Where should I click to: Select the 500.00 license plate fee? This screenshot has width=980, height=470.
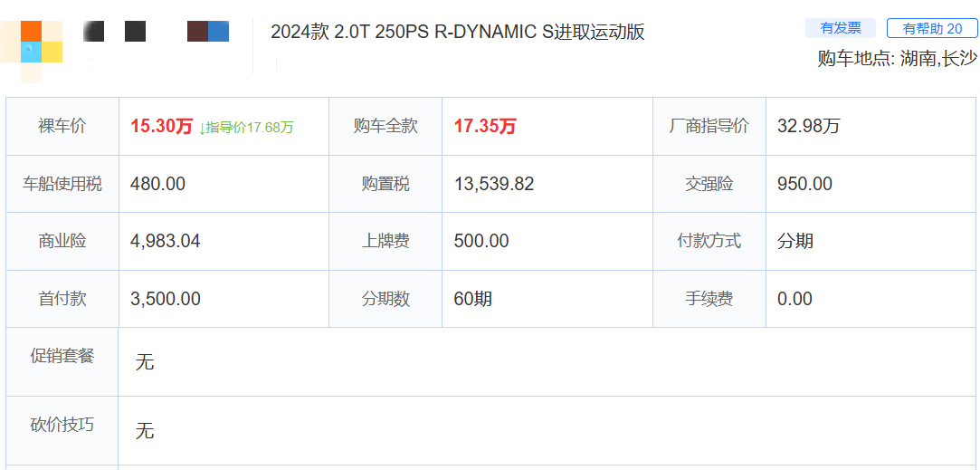(481, 241)
